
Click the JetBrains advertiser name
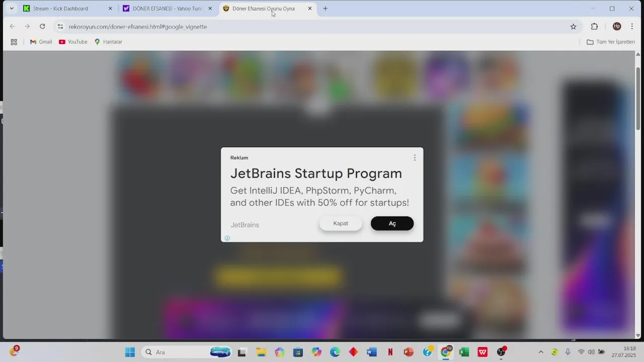click(245, 225)
